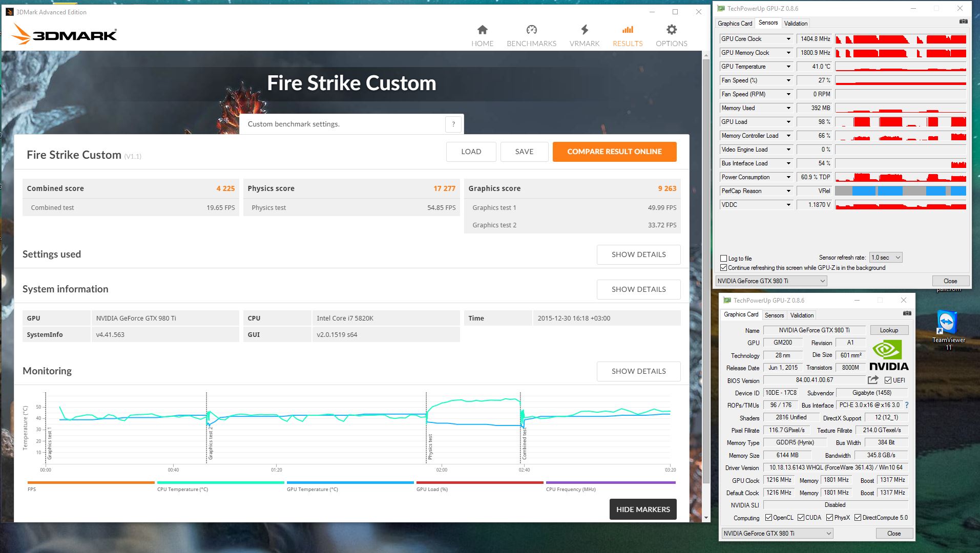Click the question mark help button
Viewport: 980px width, 553px height.
point(453,124)
